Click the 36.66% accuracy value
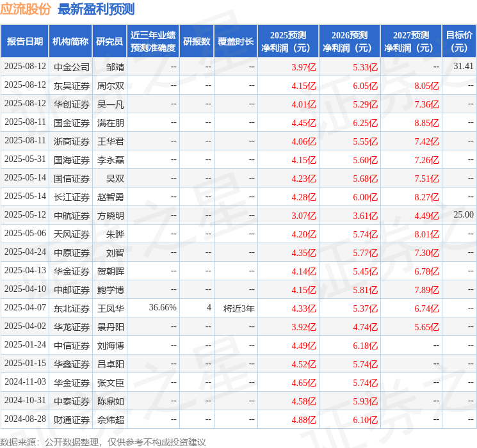 click(x=163, y=308)
